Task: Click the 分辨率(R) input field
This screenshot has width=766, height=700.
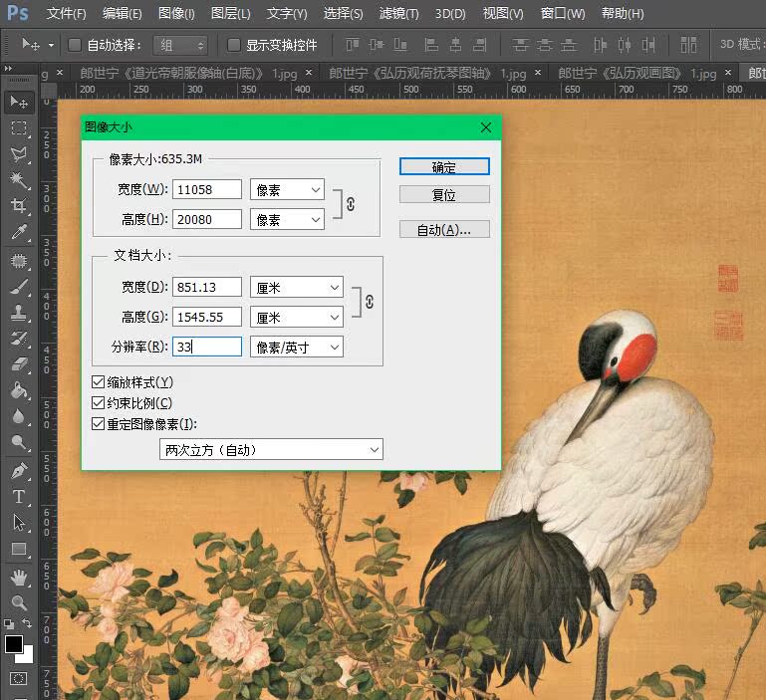Action: tap(207, 347)
